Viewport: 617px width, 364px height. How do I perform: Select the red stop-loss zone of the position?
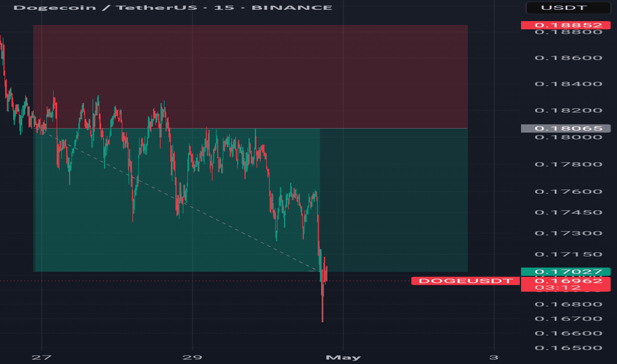coord(250,77)
